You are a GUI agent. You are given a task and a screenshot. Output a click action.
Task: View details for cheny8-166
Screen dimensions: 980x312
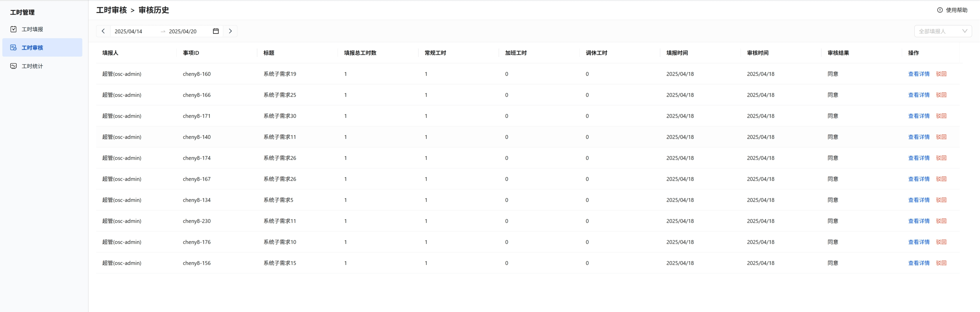tap(919, 95)
